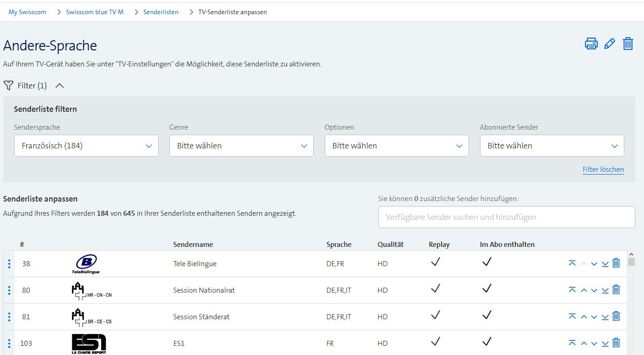
Task: Move Session Ständerat to the bottom of the list
Action: click(605, 317)
